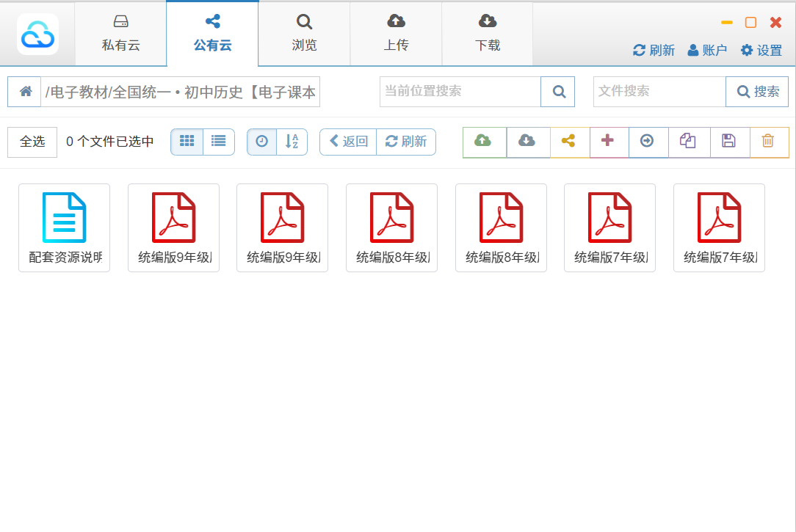Click the circled arrow move icon
Screen dimensions: 796x532
[648, 142]
